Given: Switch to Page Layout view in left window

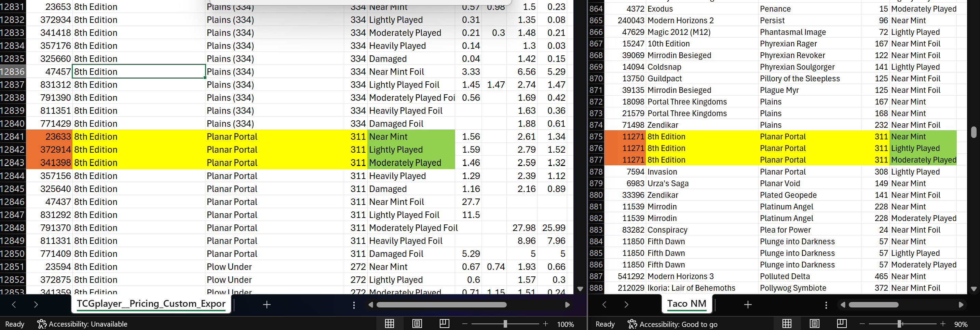Looking at the screenshot, I should click(417, 324).
